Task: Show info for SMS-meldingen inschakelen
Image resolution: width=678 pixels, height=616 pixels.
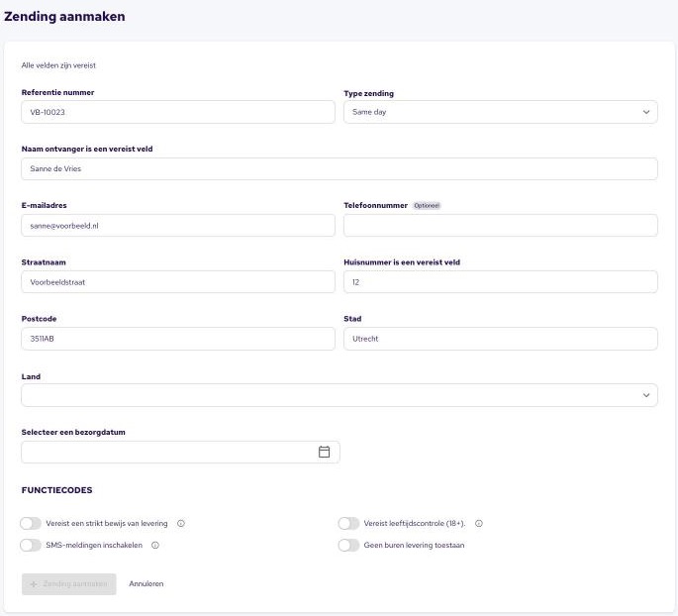Action: (155, 545)
